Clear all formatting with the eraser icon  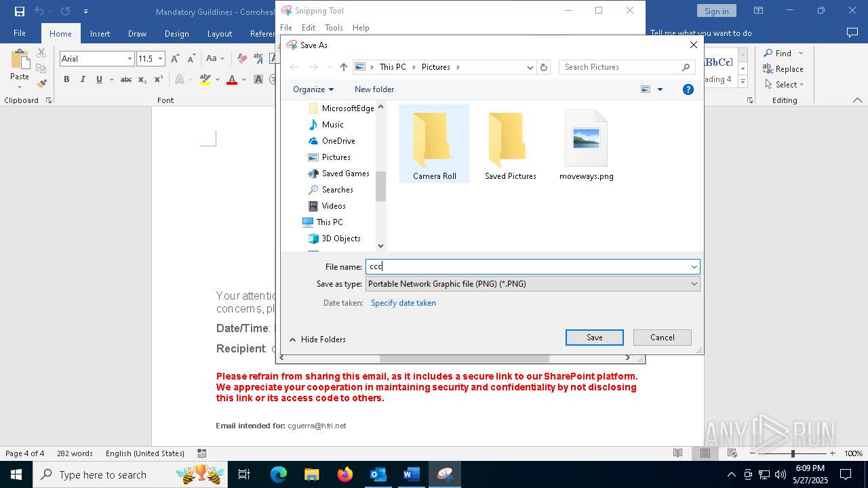[x=242, y=59]
